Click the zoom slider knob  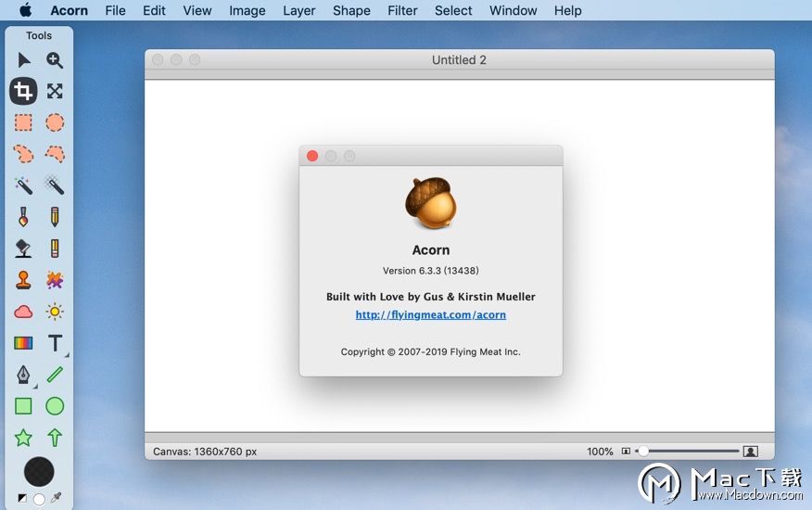(x=642, y=451)
